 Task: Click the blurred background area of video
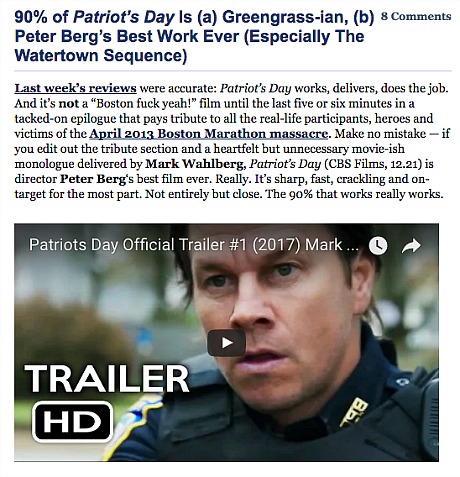point(83,300)
